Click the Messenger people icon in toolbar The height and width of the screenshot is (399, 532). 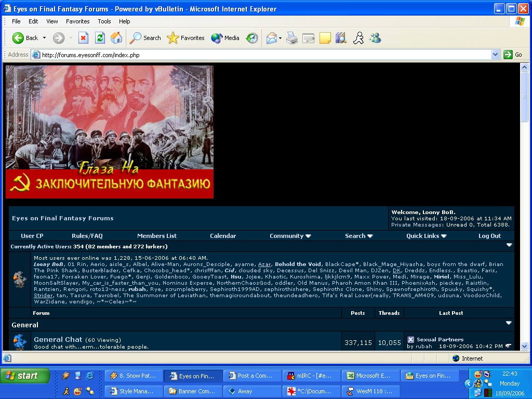click(x=375, y=38)
